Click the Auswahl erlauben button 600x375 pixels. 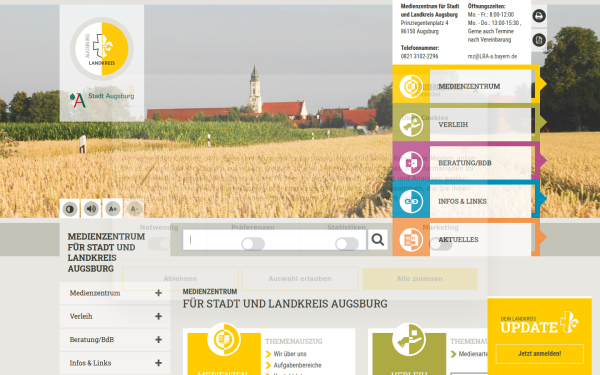pos(300,279)
